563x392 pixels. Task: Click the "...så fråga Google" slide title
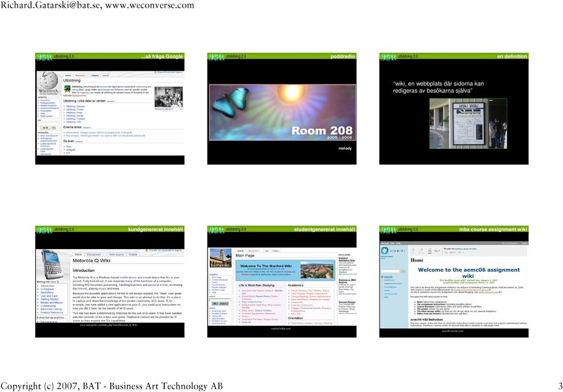(162, 56)
